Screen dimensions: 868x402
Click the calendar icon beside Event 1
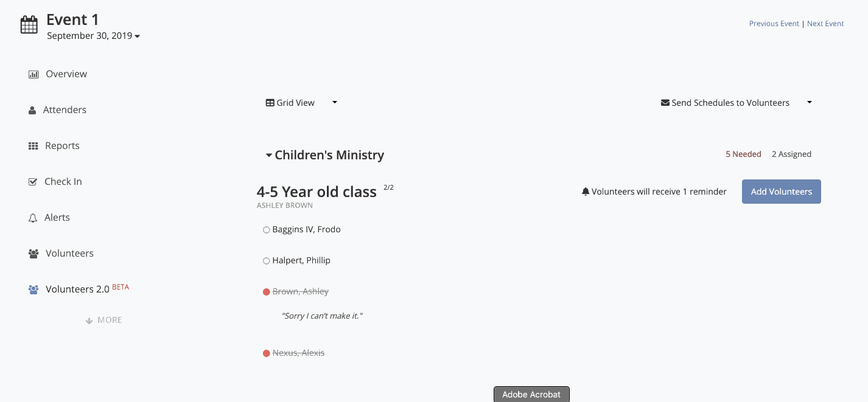tap(29, 25)
